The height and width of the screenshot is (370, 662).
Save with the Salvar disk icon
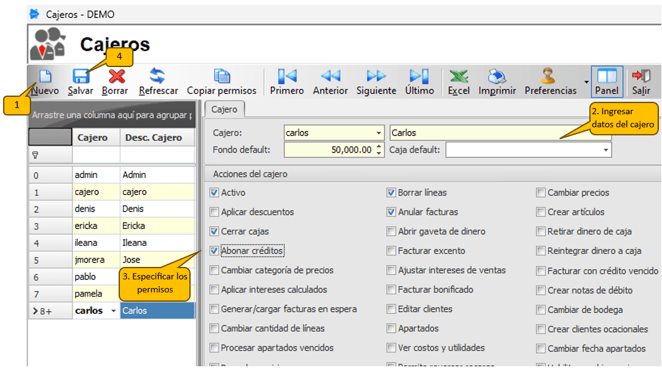click(80, 76)
